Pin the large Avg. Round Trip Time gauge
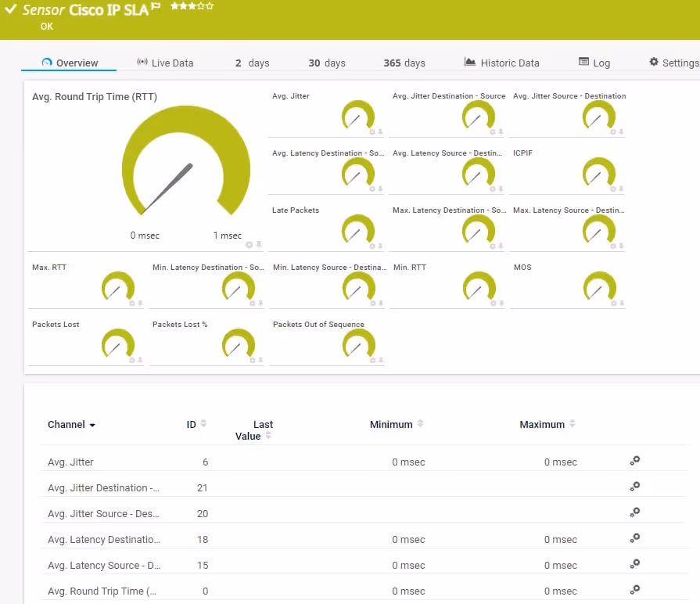The image size is (700, 604). pyautogui.click(x=258, y=245)
